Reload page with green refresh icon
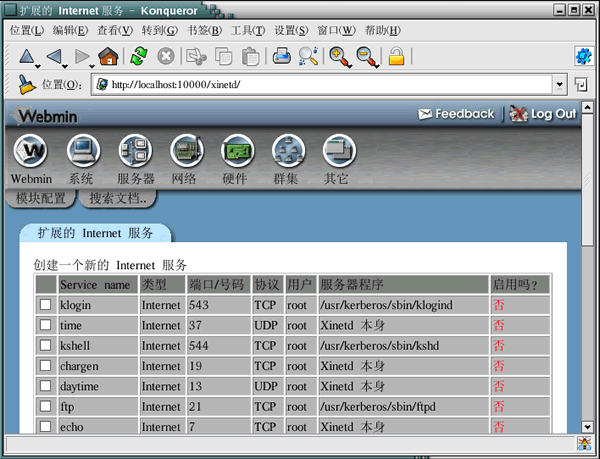600x459 pixels. click(x=139, y=56)
